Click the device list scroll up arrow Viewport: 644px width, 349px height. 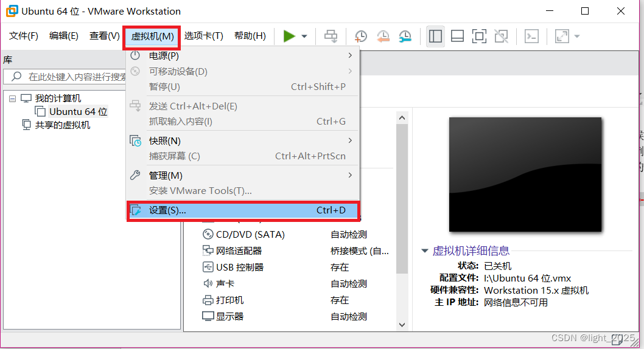pos(402,118)
